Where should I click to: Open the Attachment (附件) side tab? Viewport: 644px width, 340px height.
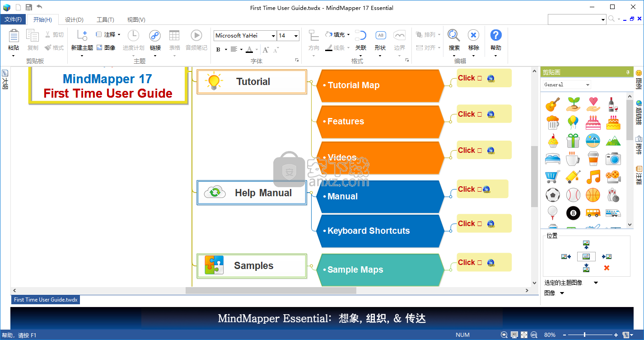[x=639, y=146]
